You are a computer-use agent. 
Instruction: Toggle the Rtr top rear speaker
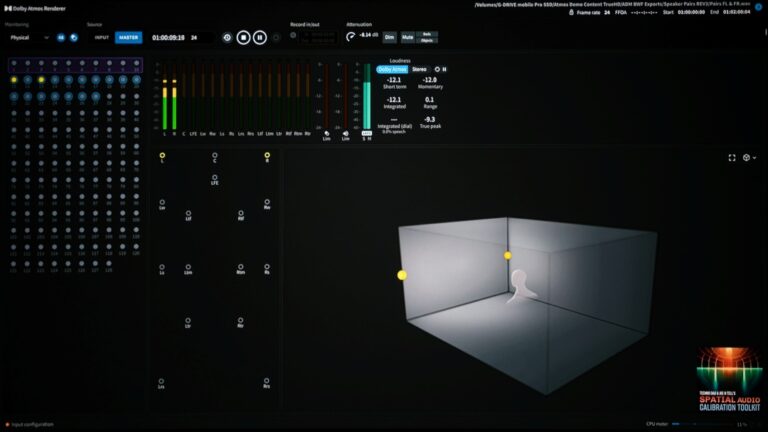coord(240,322)
